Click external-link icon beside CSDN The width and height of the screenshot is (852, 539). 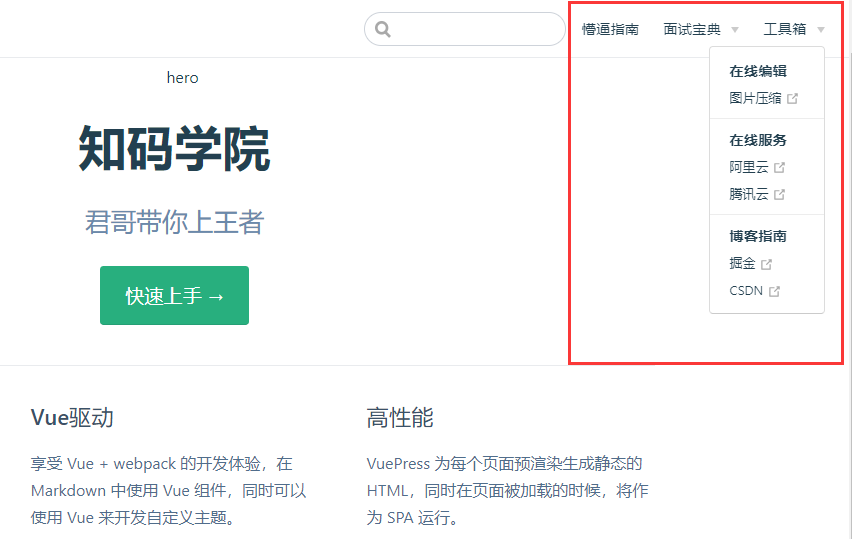(774, 292)
